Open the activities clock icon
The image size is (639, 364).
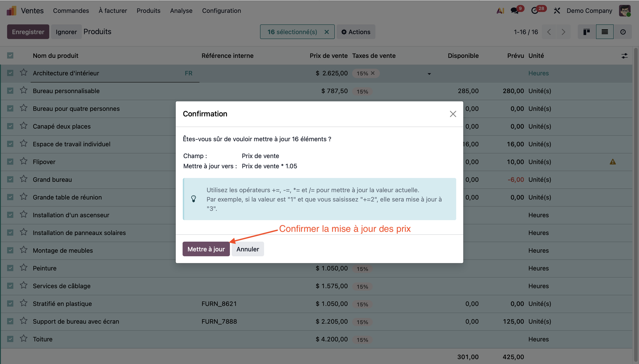pos(534,11)
